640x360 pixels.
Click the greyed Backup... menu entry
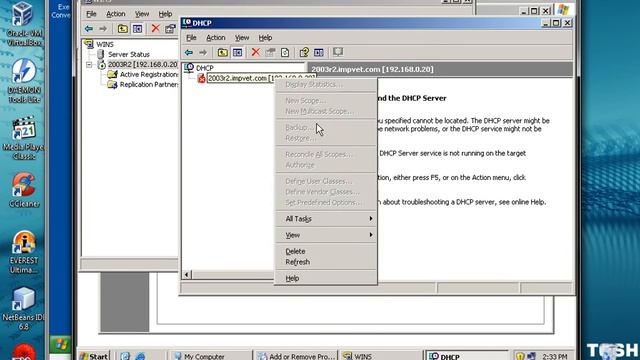(326, 127)
